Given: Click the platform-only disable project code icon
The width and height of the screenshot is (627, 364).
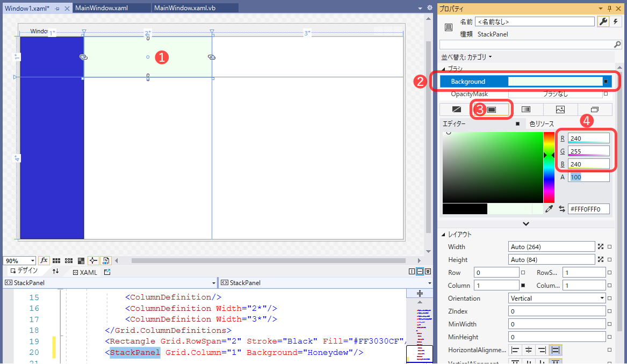Looking at the screenshot, I should pos(106,260).
